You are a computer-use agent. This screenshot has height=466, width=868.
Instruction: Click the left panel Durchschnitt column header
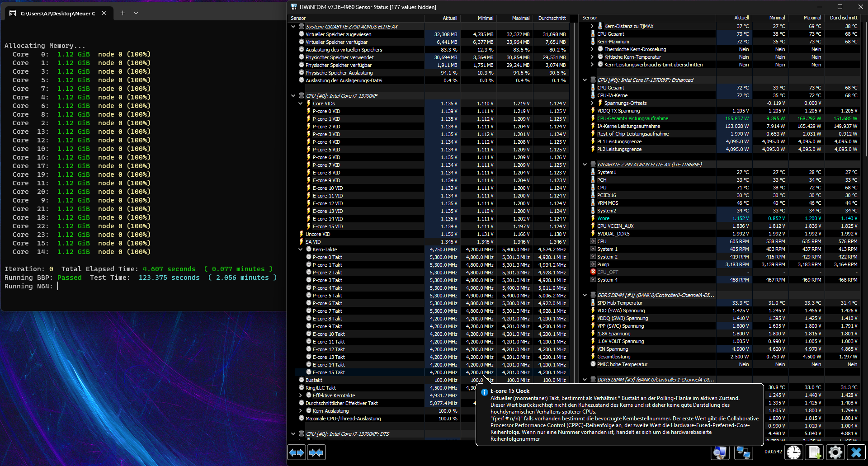tap(551, 18)
